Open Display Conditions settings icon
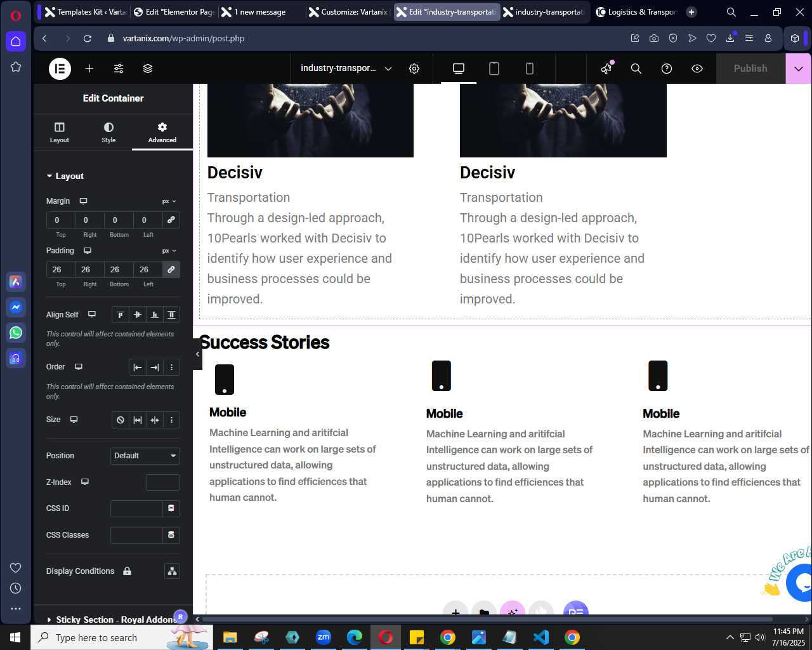This screenshot has height=650, width=812. pos(172,571)
